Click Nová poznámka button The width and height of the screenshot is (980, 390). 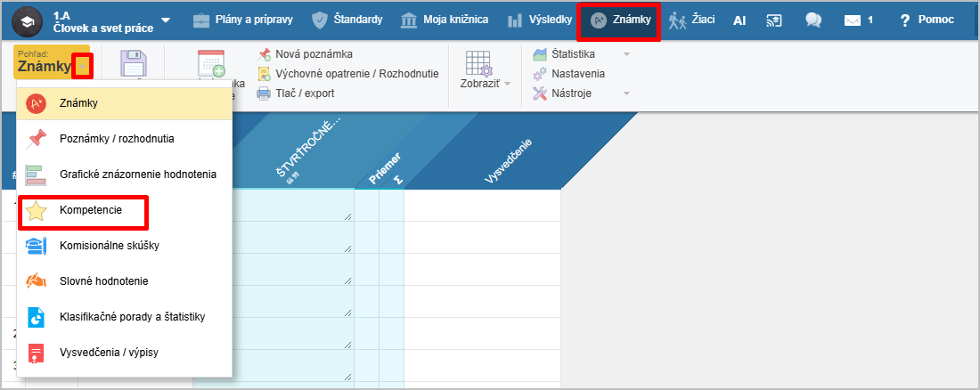click(x=314, y=54)
